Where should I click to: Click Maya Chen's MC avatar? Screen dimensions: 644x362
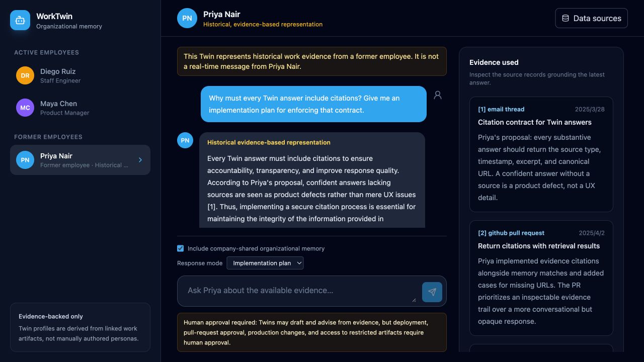click(25, 108)
